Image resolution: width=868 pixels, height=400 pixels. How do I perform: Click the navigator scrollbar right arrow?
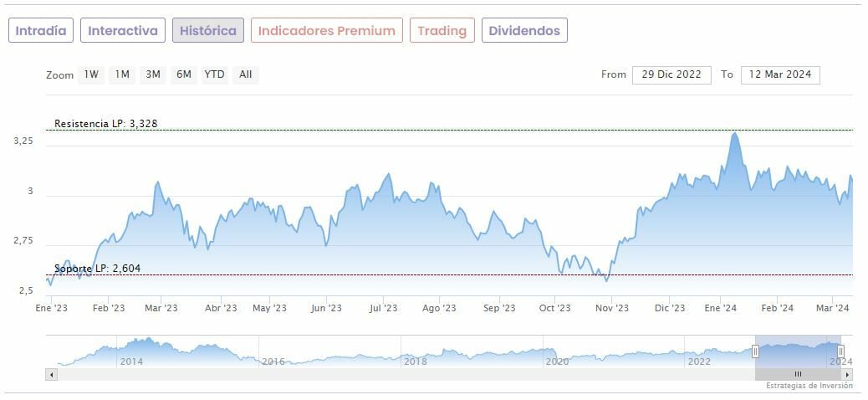849,374
